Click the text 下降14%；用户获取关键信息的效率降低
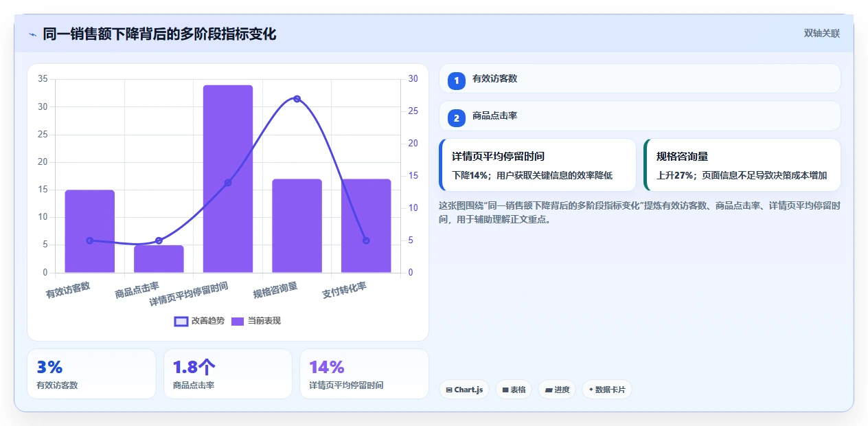This screenshot has height=426, width=868. click(x=532, y=176)
